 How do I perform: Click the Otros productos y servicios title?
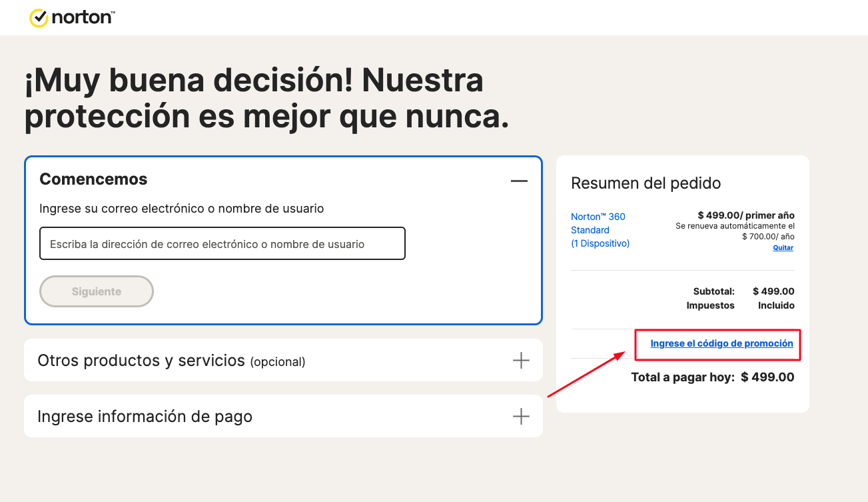[x=171, y=361]
